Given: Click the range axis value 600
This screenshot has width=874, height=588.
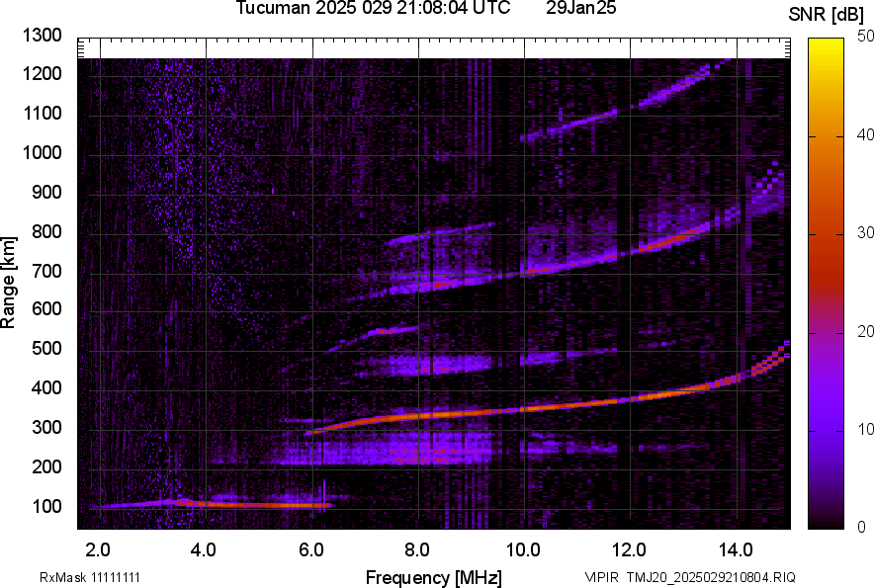Looking at the screenshot, I should click(46, 308).
